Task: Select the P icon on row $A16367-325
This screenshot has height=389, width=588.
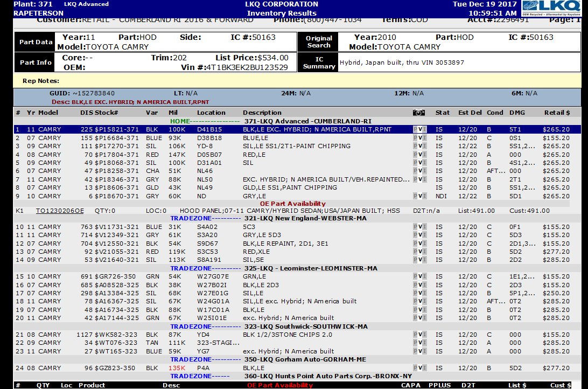Action: (415, 302)
